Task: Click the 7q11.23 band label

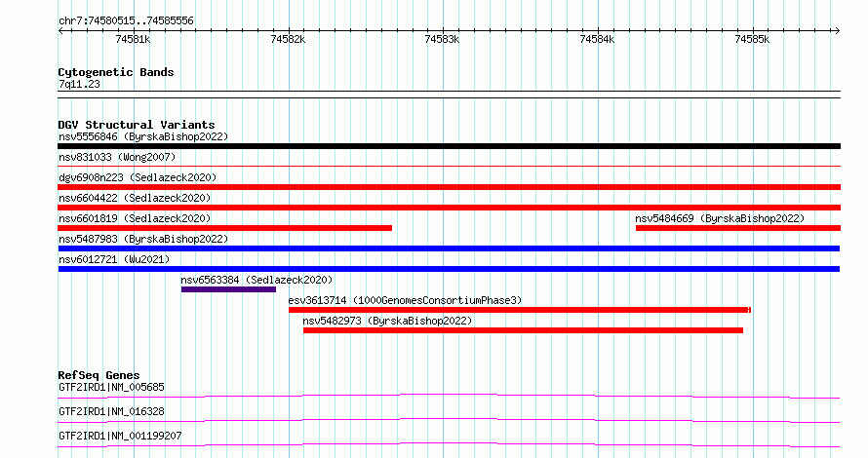Action: pyautogui.click(x=79, y=84)
